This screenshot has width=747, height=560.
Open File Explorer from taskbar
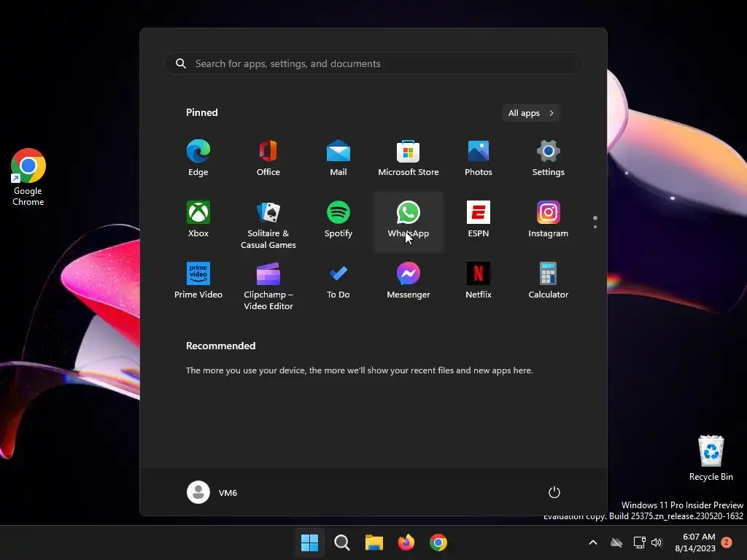[374, 542]
